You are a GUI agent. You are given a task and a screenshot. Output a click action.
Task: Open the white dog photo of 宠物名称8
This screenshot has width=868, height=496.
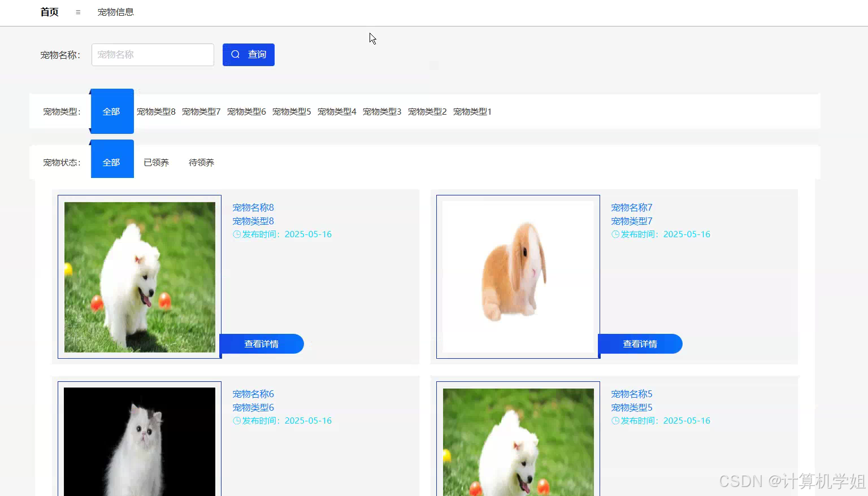(x=140, y=277)
